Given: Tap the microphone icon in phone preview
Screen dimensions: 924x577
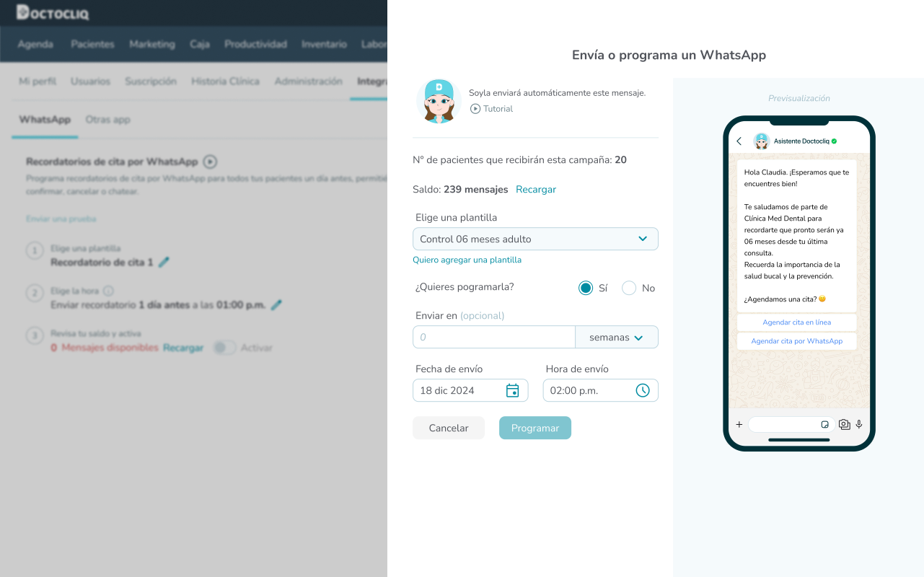Looking at the screenshot, I should coord(859,425).
